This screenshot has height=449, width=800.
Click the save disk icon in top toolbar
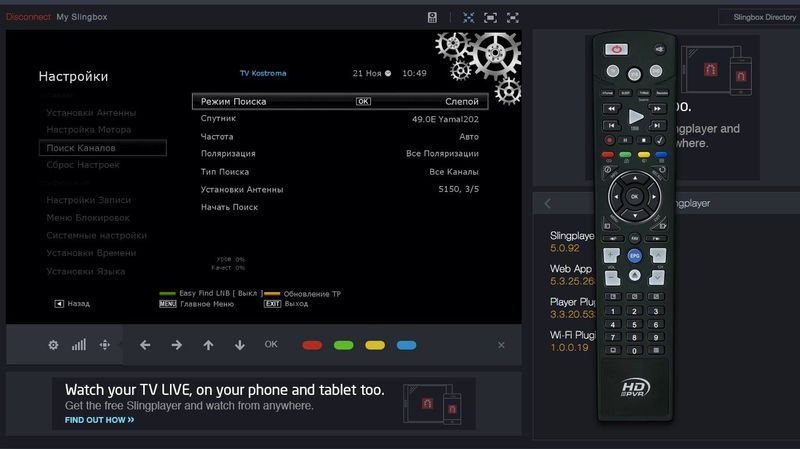click(432, 17)
